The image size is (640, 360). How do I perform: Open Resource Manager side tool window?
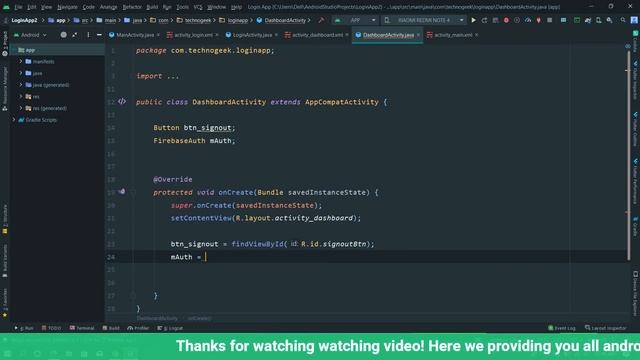coord(4,89)
